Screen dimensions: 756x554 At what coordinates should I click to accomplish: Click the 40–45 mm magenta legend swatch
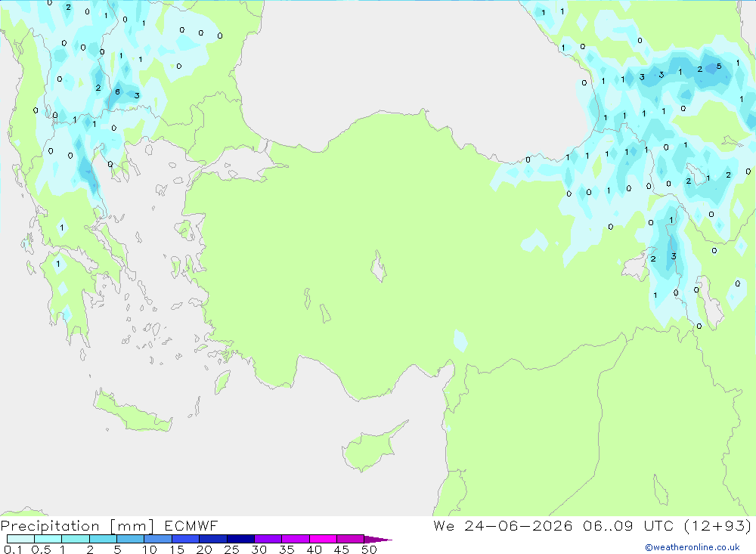point(323,539)
